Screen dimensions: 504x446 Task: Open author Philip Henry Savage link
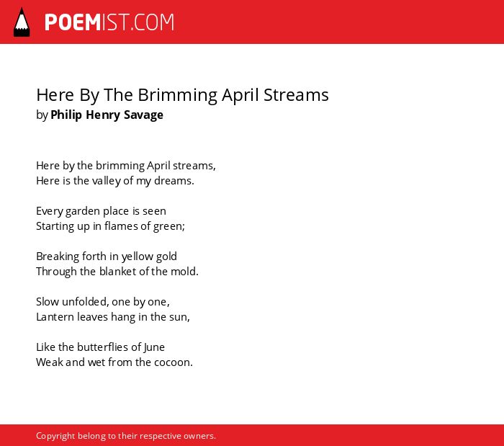tap(107, 115)
